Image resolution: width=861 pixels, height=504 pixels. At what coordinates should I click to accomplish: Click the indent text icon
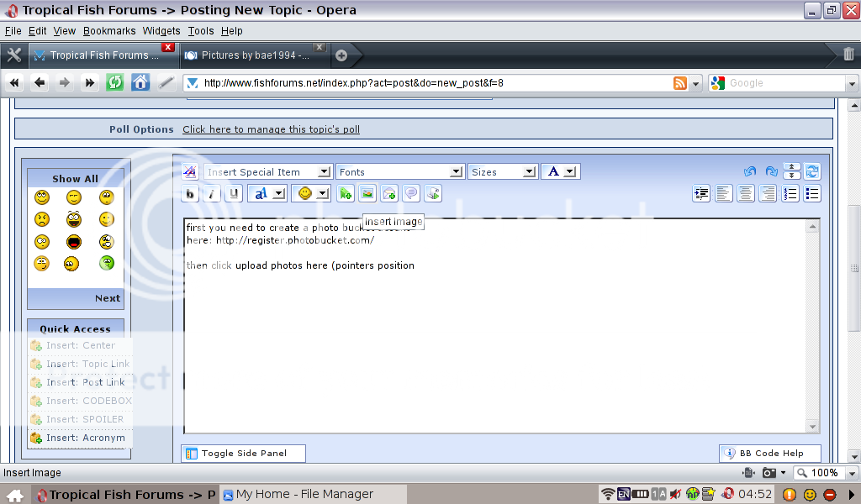click(701, 193)
